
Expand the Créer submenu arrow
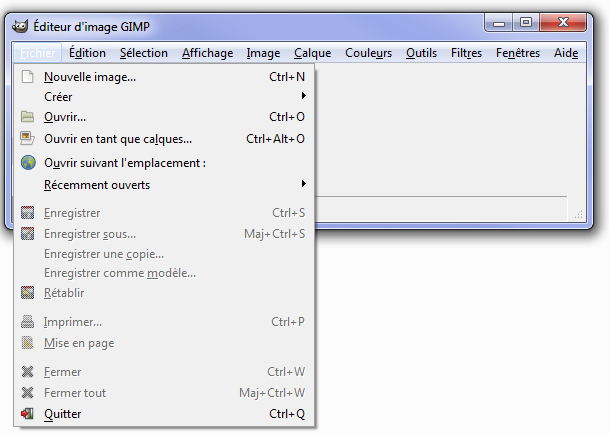click(304, 96)
